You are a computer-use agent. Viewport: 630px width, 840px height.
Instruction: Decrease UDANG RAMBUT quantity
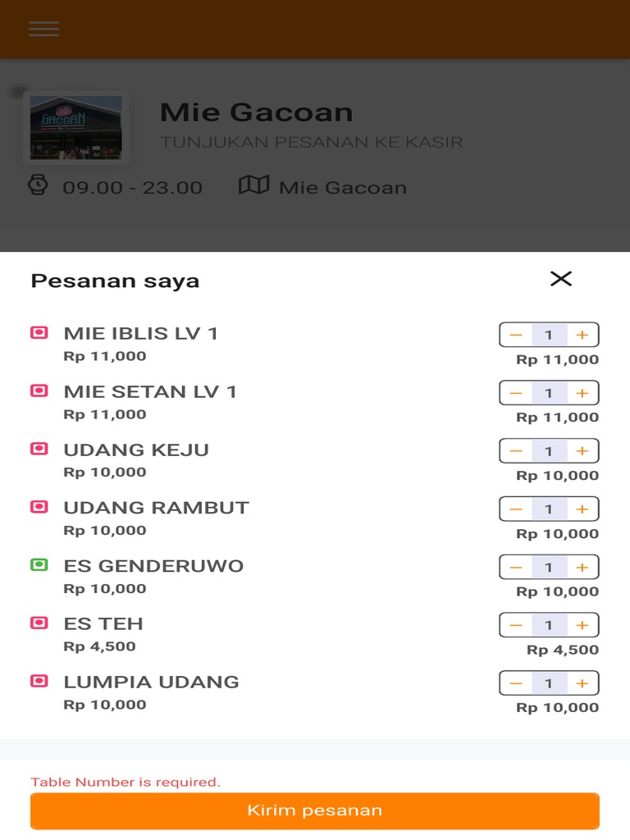[x=516, y=509]
